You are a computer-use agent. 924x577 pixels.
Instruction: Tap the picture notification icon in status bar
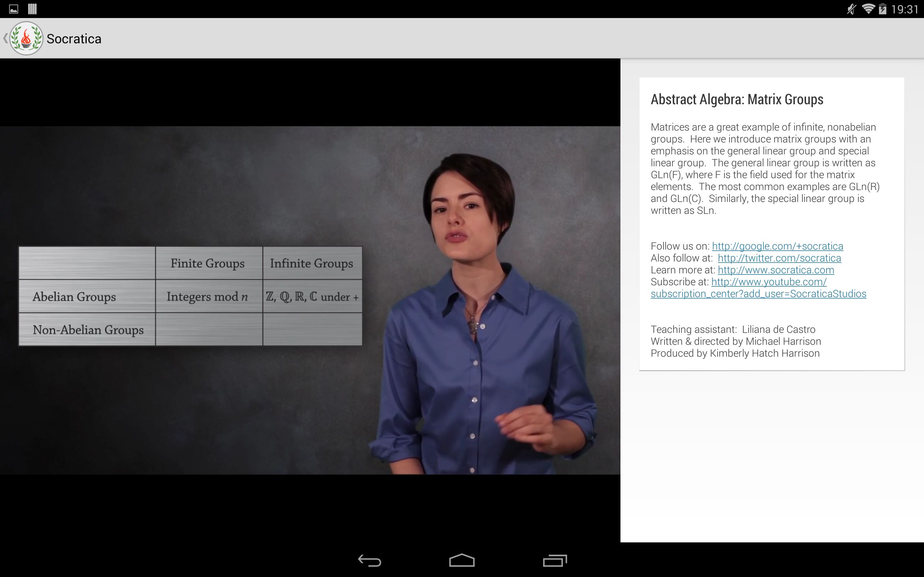point(13,9)
